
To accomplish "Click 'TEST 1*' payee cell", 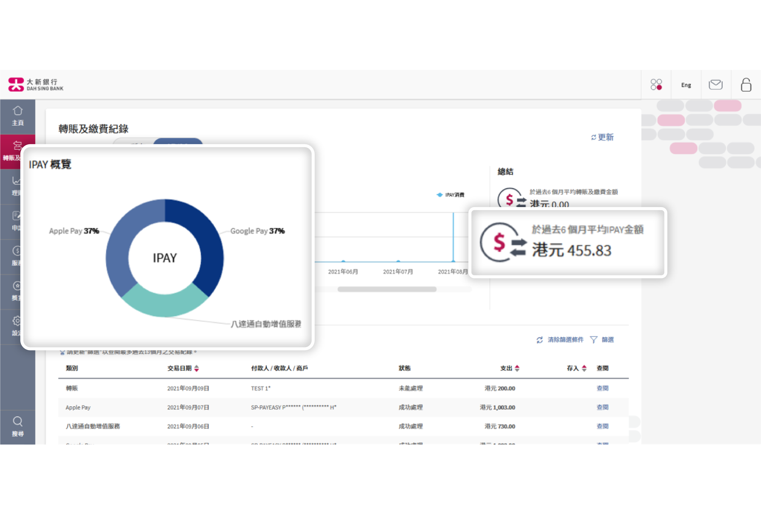I will [261, 388].
